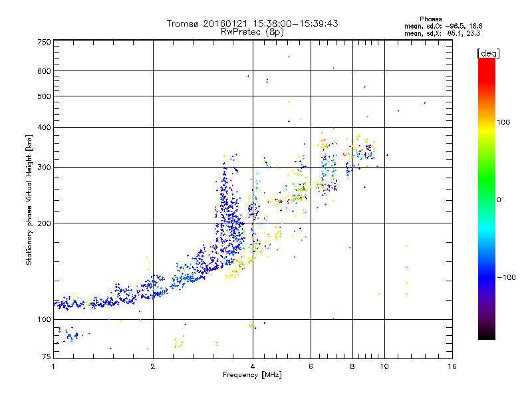Click the y-axis label "75"
The image size is (532, 399).
point(47,356)
